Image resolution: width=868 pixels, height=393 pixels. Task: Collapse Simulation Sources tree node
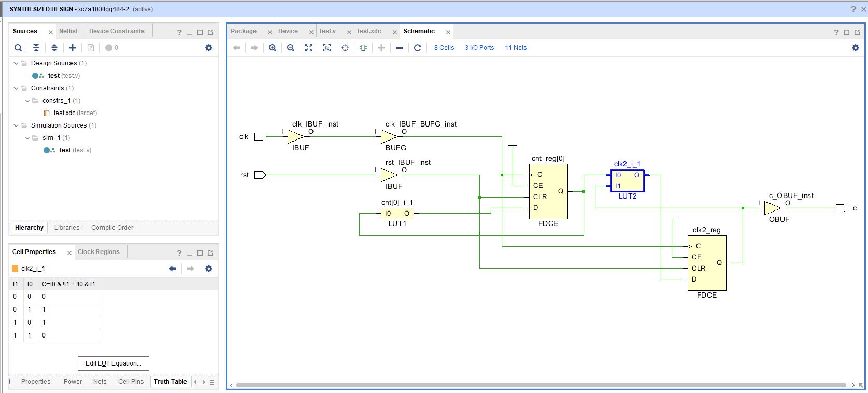(x=16, y=125)
